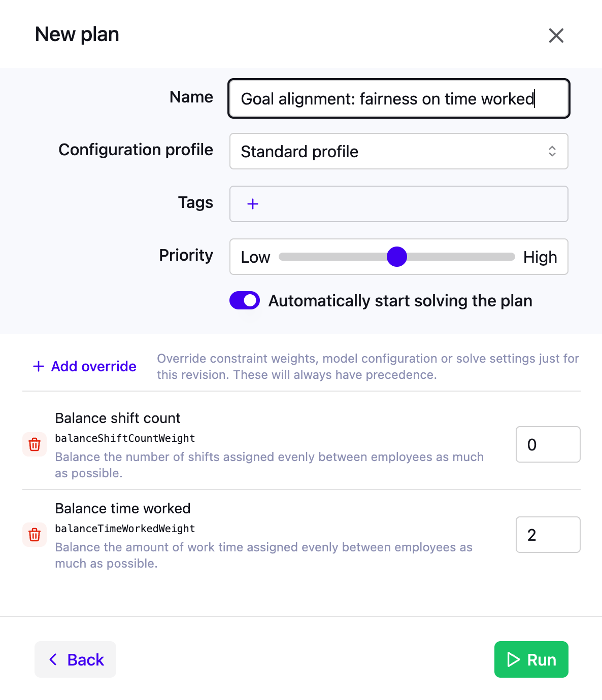Click the play icon inside the Run button
Viewport: 602px width, 700px height.
[x=514, y=659]
